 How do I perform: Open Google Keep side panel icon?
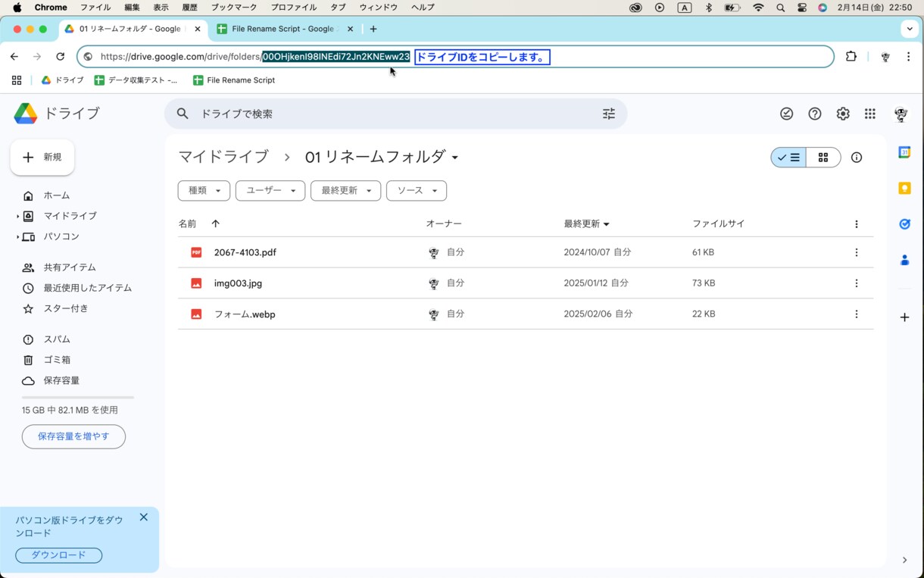(x=904, y=188)
